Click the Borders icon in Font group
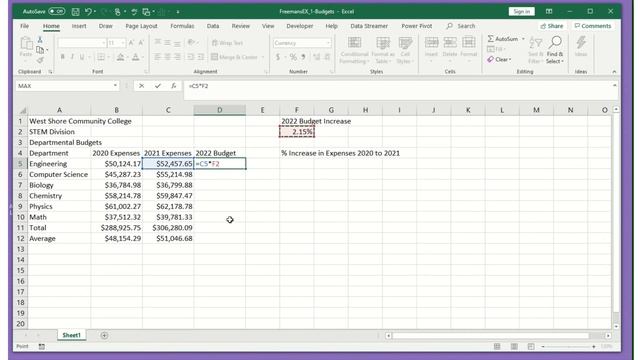 [101, 57]
